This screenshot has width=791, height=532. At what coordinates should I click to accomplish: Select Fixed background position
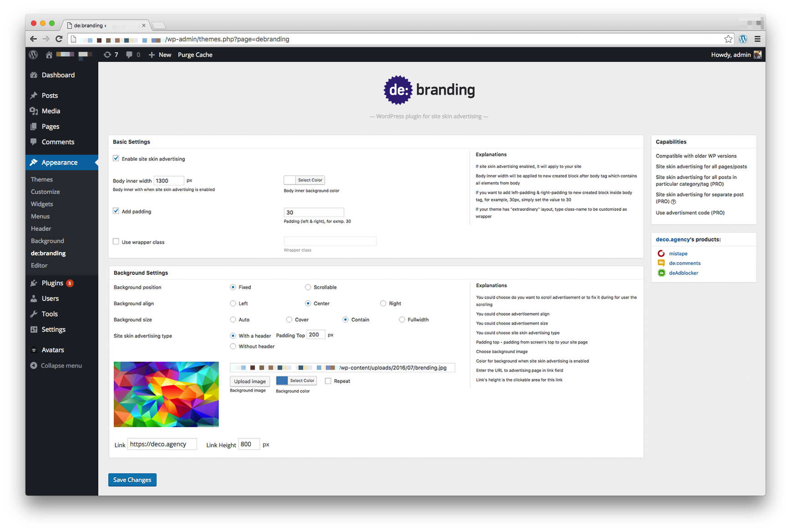[x=233, y=287]
